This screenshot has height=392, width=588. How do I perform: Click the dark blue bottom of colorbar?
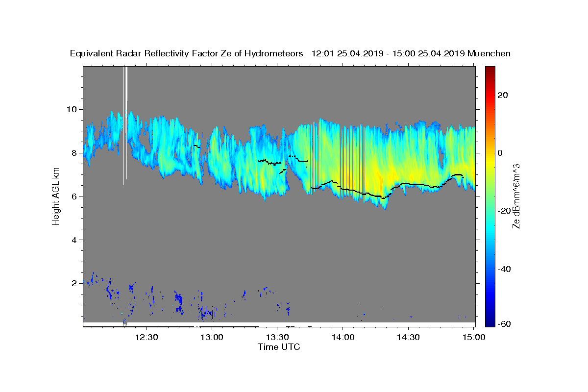[x=490, y=322]
